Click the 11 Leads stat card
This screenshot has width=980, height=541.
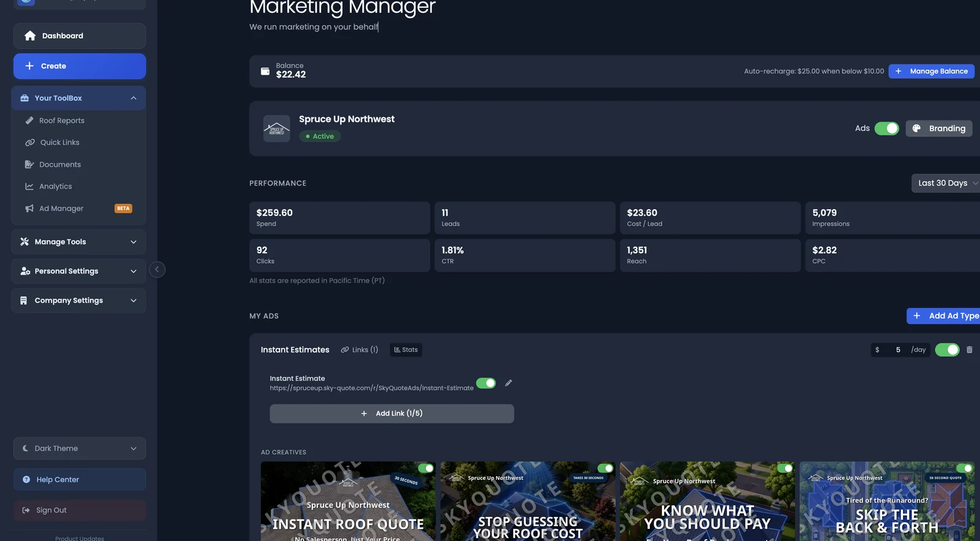click(x=525, y=218)
